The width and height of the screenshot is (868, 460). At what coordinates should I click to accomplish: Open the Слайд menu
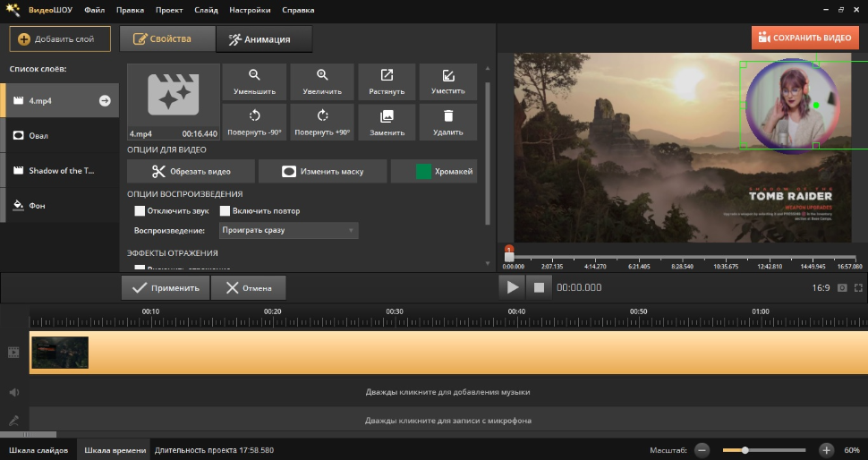point(206,10)
